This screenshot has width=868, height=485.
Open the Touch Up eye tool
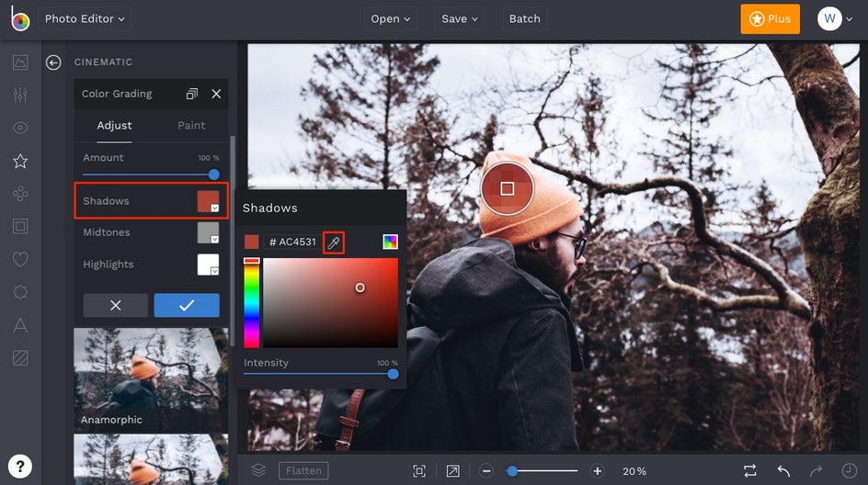[x=20, y=128]
